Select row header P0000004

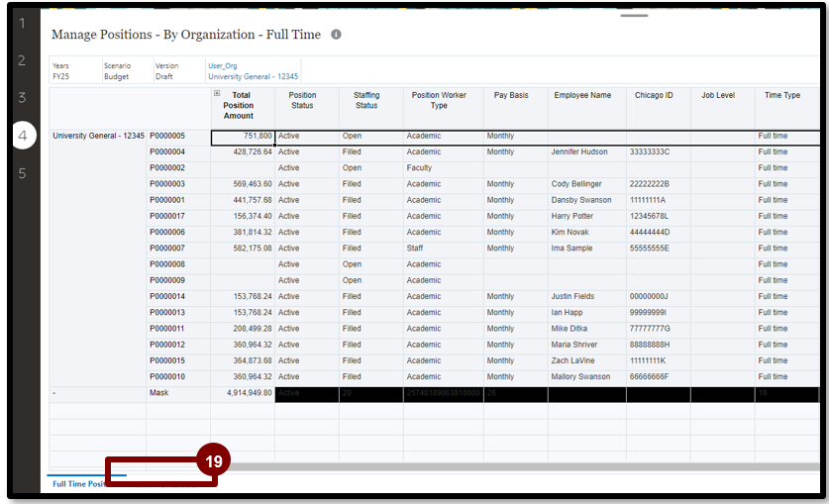178,152
